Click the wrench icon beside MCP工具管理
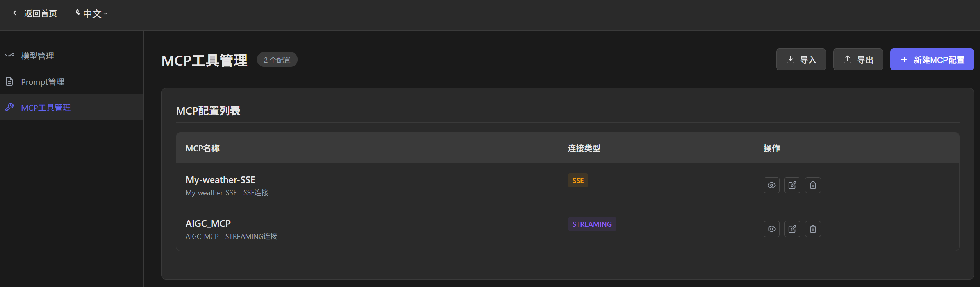Viewport: 980px width, 287px height. [x=10, y=107]
